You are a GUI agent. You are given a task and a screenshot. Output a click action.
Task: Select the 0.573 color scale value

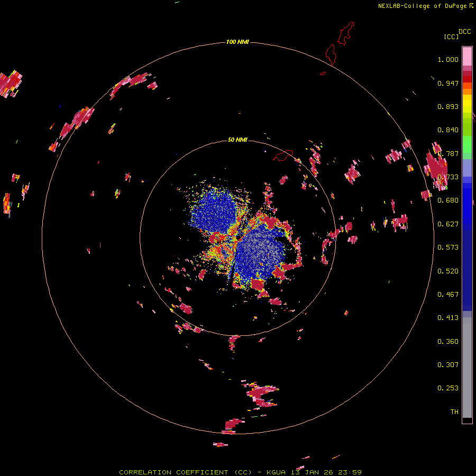click(448, 248)
